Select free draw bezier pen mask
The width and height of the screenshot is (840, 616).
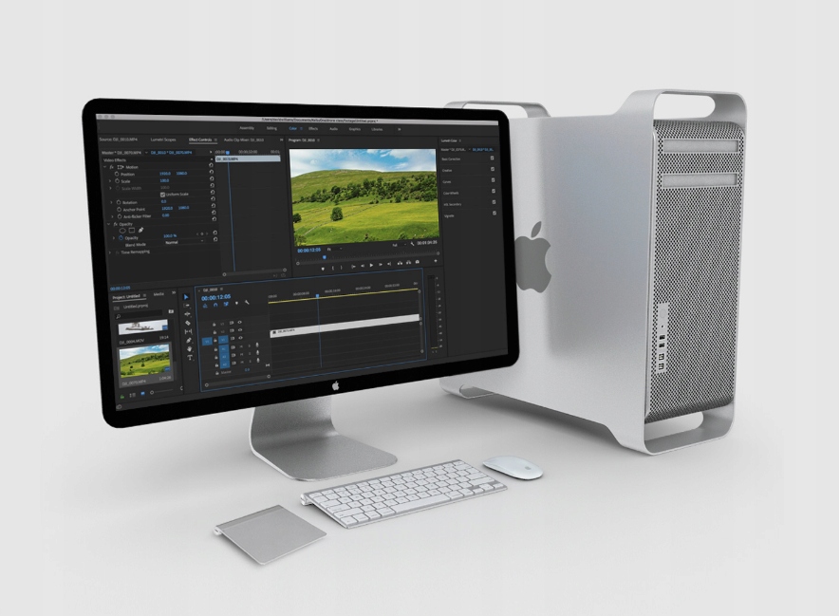(140, 230)
